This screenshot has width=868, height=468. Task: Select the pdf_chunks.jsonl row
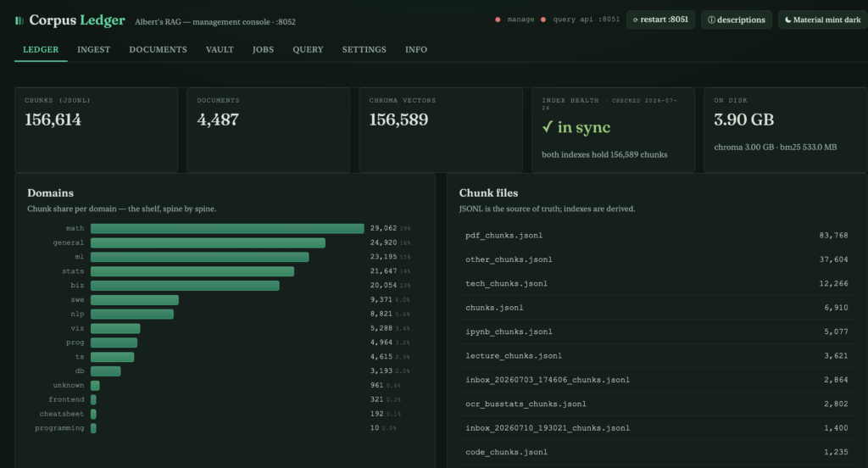(x=657, y=236)
